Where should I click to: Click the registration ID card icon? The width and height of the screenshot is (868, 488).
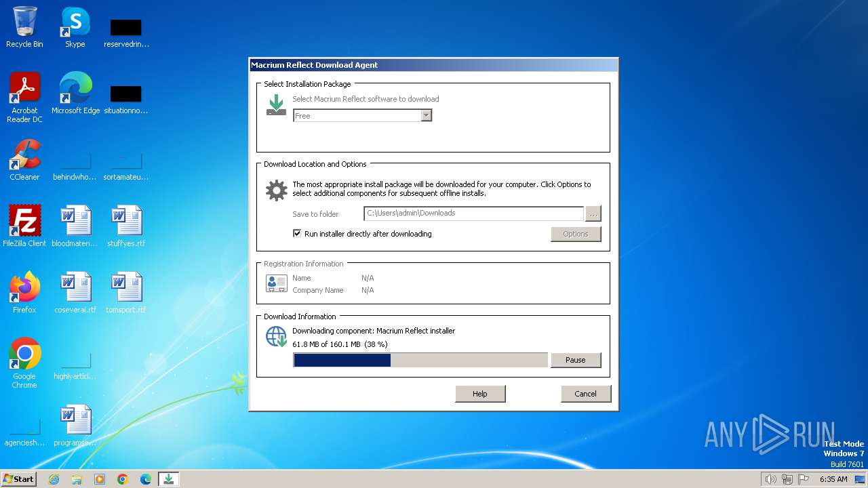[276, 283]
